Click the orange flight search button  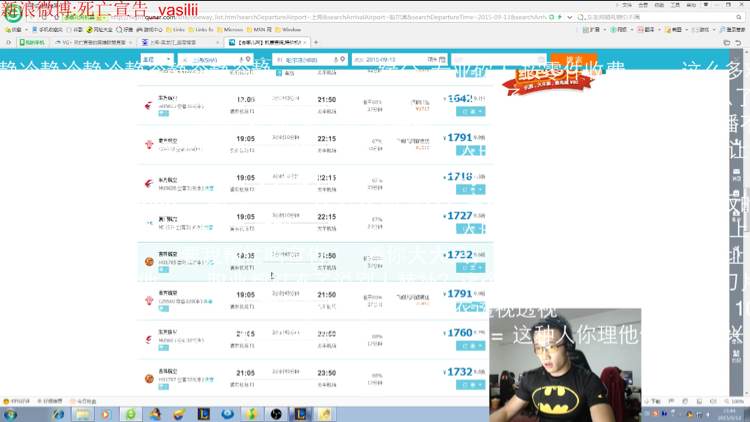click(573, 61)
